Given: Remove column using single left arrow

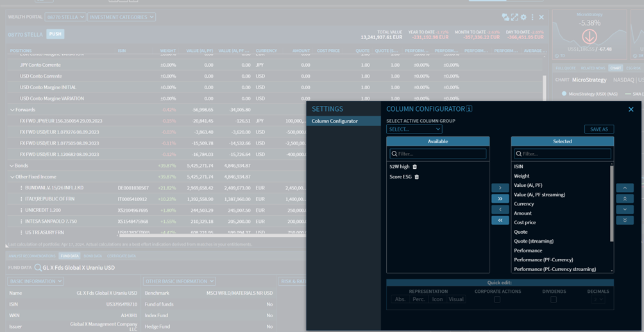Looking at the screenshot, I should click(500, 210).
